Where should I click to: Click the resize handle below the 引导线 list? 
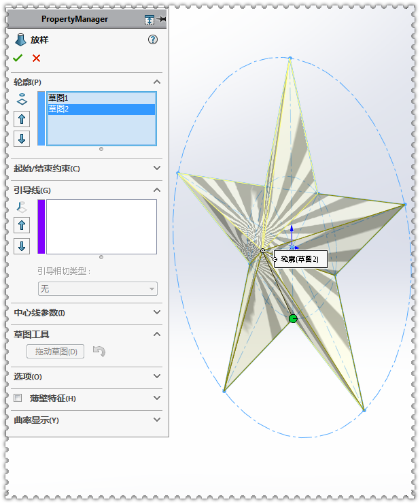pyautogui.click(x=101, y=257)
